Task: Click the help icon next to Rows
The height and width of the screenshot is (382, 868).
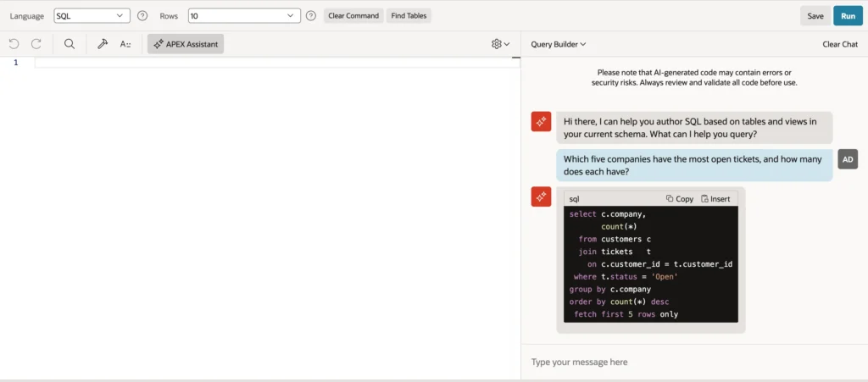Action: [311, 15]
